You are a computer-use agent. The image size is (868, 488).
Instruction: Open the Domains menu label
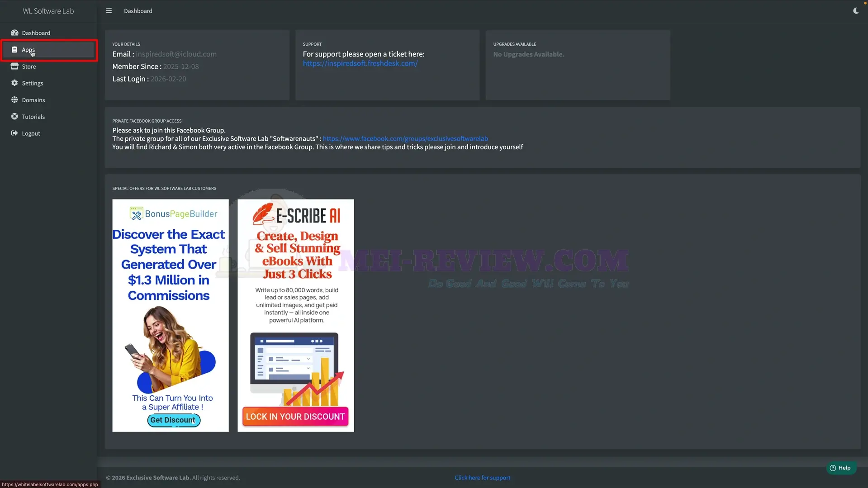pyautogui.click(x=33, y=100)
